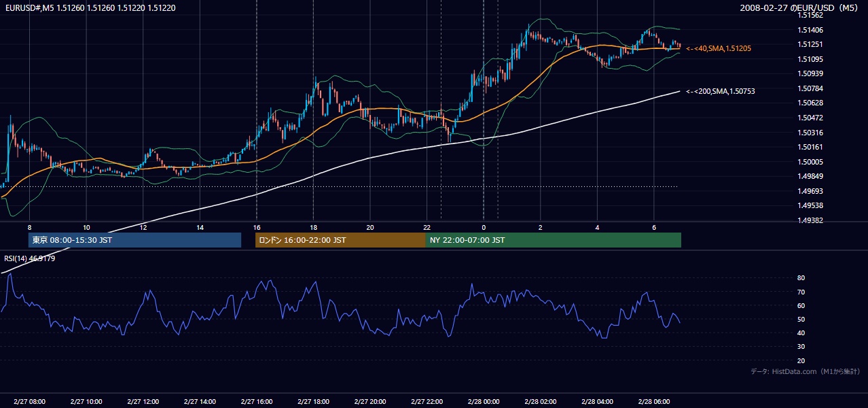Click the NY 22:00-07:00 JST session bar
Screen dimensions: 868x408
tap(554, 240)
